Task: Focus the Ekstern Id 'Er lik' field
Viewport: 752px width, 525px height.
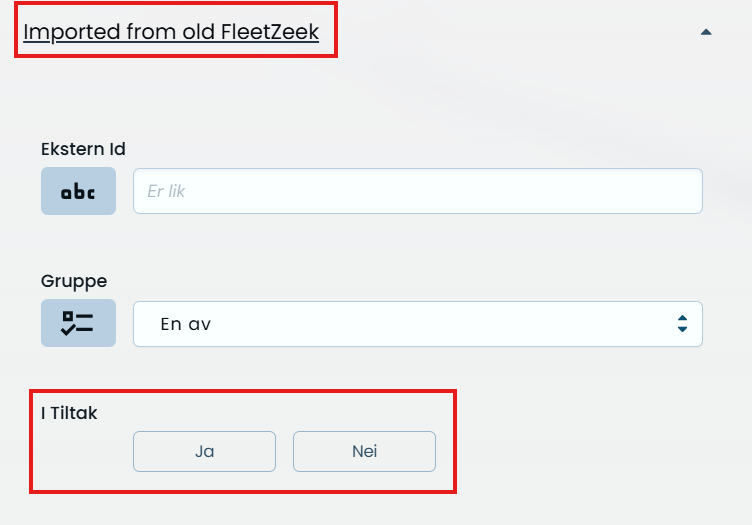Action: click(x=417, y=191)
